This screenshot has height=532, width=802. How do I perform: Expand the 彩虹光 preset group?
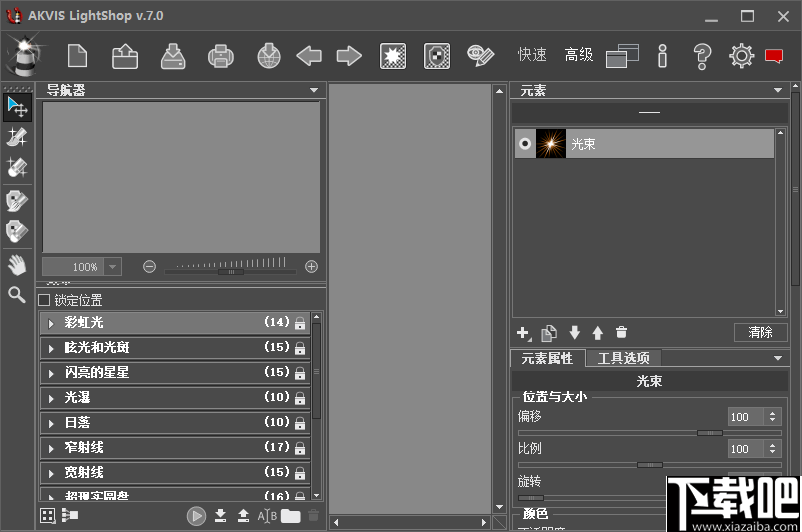(x=51, y=323)
